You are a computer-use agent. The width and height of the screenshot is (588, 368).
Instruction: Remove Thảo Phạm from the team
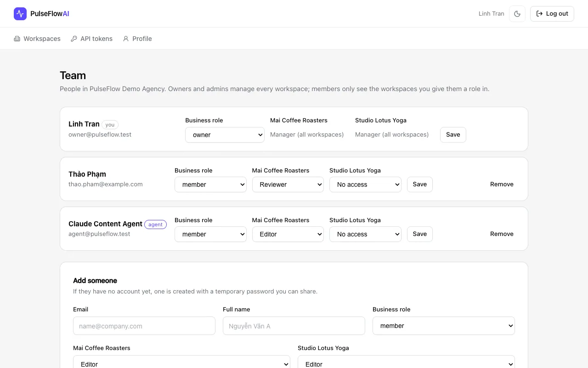point(502,184)
